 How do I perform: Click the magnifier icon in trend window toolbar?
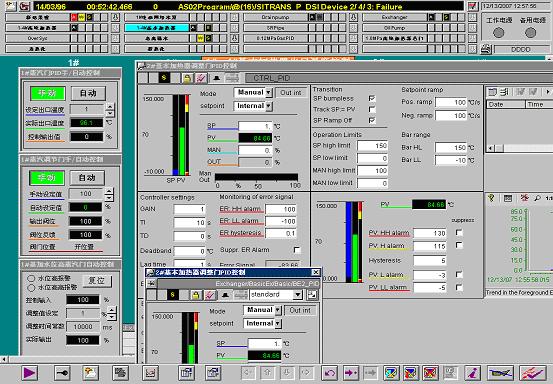(x=537, y=198)
